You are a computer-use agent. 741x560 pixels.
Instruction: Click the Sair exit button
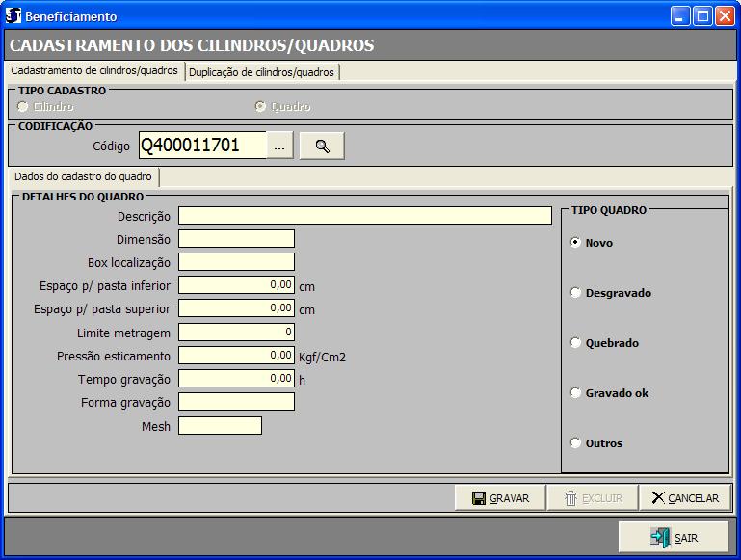pos(675,538)
